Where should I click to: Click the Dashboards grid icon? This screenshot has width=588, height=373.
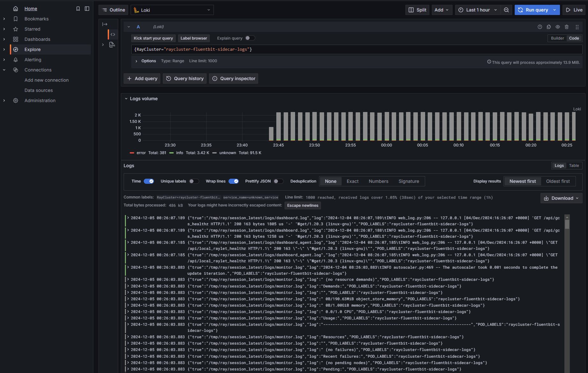tap(16, 39)
